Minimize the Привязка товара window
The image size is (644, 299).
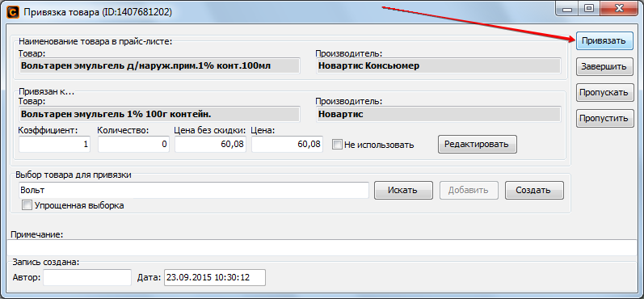(566, 8)
